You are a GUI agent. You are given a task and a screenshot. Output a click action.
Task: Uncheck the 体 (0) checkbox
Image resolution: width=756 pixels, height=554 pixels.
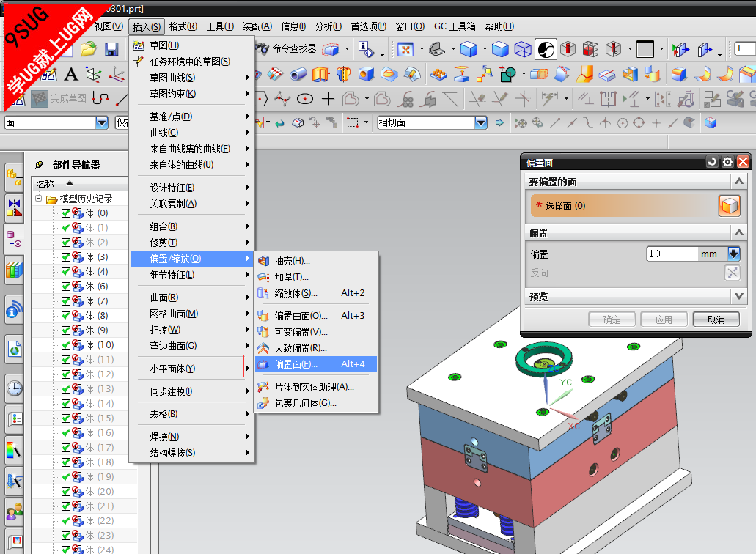click(66, 213)
